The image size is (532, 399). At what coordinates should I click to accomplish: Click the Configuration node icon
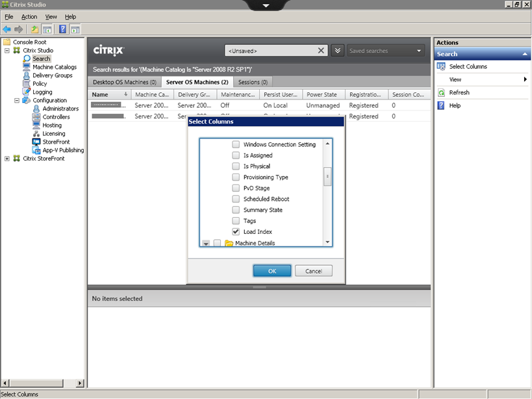pyautogui.click(x=27, y=101)
